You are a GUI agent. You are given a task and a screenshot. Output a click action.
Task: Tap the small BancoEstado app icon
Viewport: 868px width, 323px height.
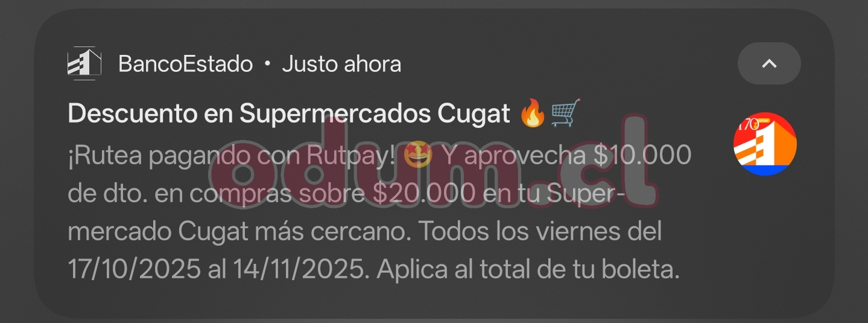(84, 63)
